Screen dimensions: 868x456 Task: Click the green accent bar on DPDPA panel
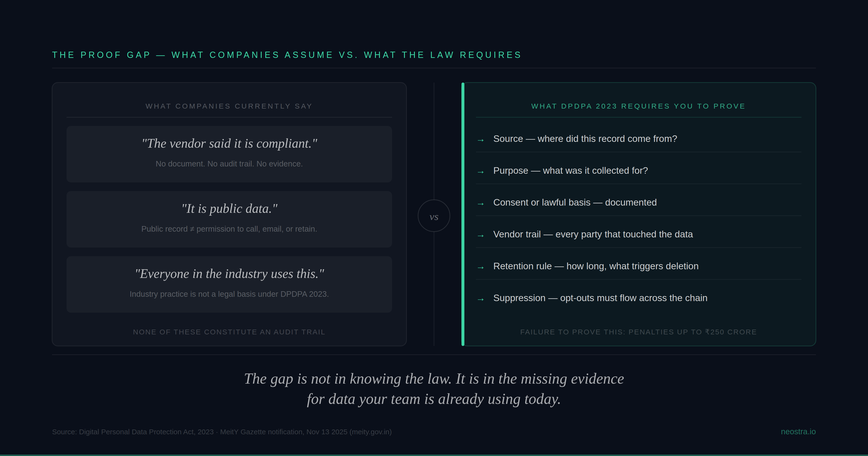463,214
